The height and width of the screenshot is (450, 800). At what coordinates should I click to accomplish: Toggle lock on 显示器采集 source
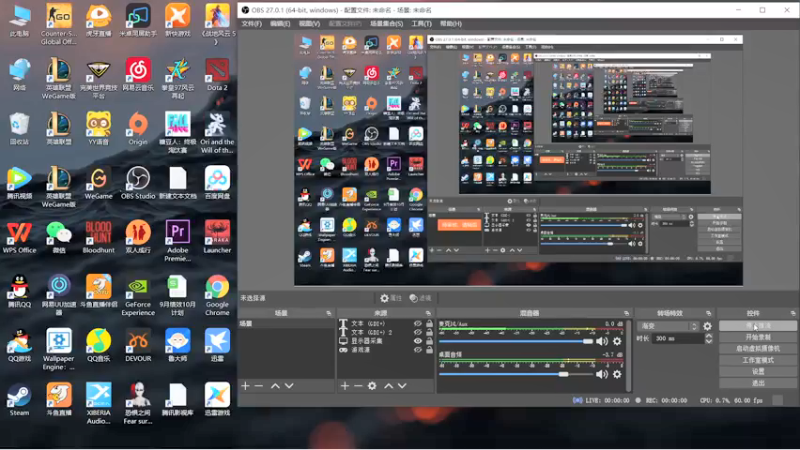point(429,341)
